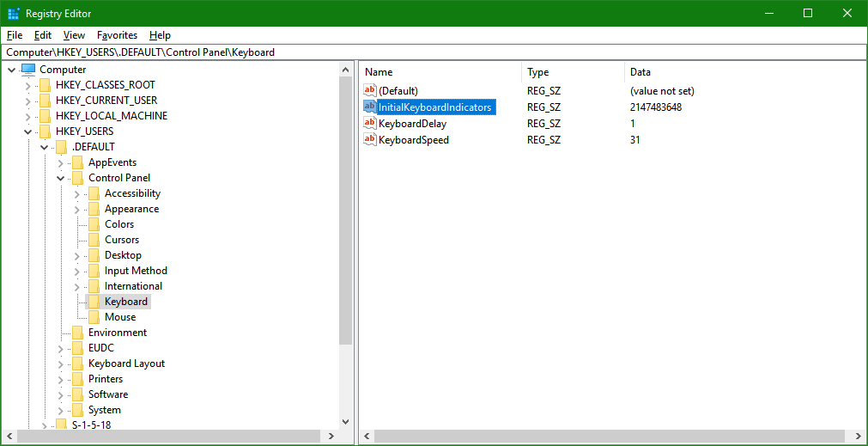Click the Mouse folder icon
The width and height of the screenshot is (868, 446).
tap(94, 317)
